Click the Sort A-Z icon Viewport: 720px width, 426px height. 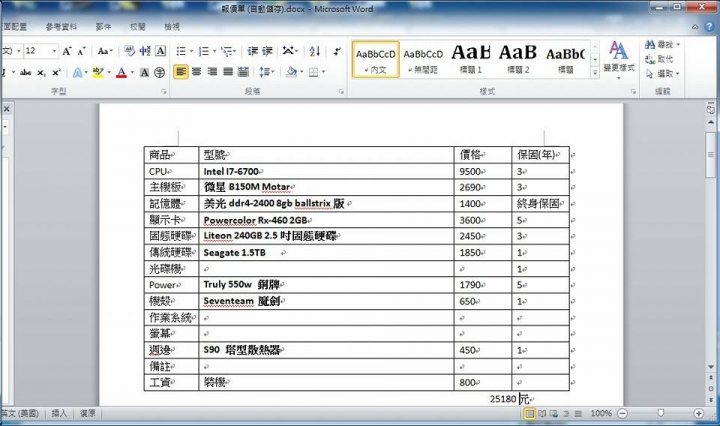[315, 51]
